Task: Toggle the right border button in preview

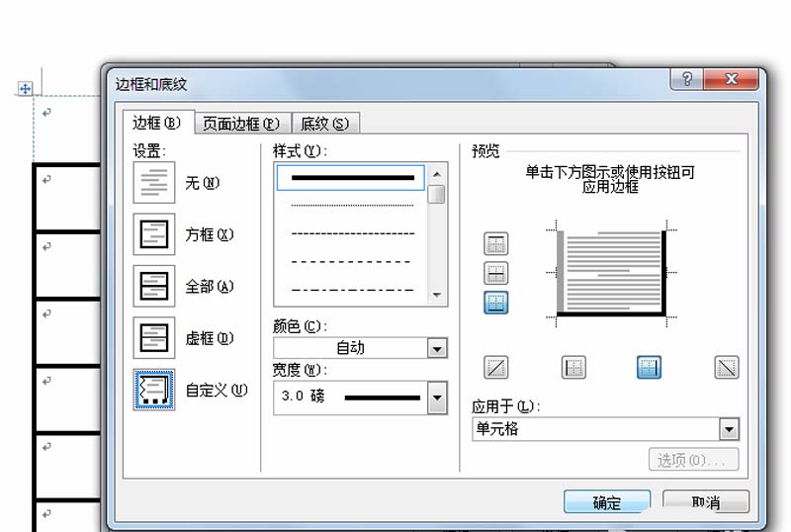Action: (650, 368)
